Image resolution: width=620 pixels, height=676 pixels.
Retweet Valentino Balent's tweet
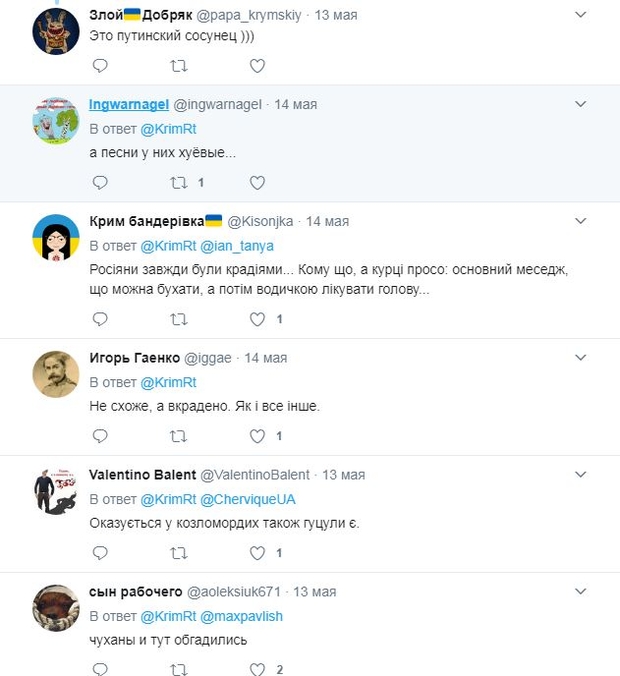(179, 552)
